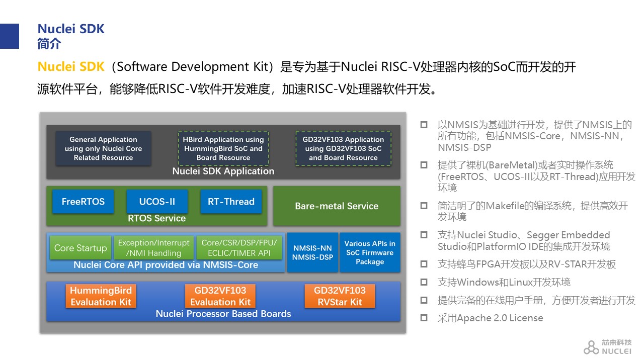Click the square bullet marker beside Apache 2.0

pyautogui.click(x=424, y=318)
